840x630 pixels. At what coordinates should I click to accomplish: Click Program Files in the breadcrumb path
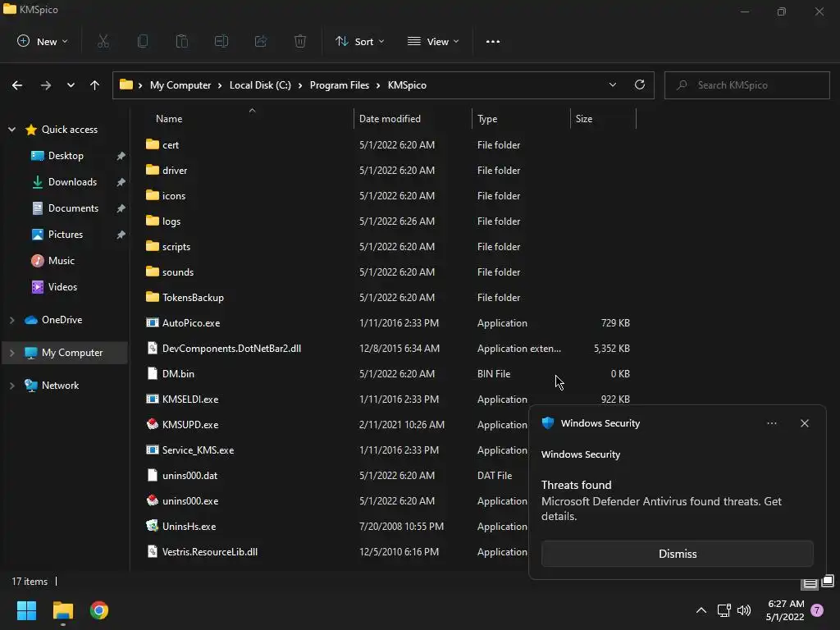tap(339, 85)
